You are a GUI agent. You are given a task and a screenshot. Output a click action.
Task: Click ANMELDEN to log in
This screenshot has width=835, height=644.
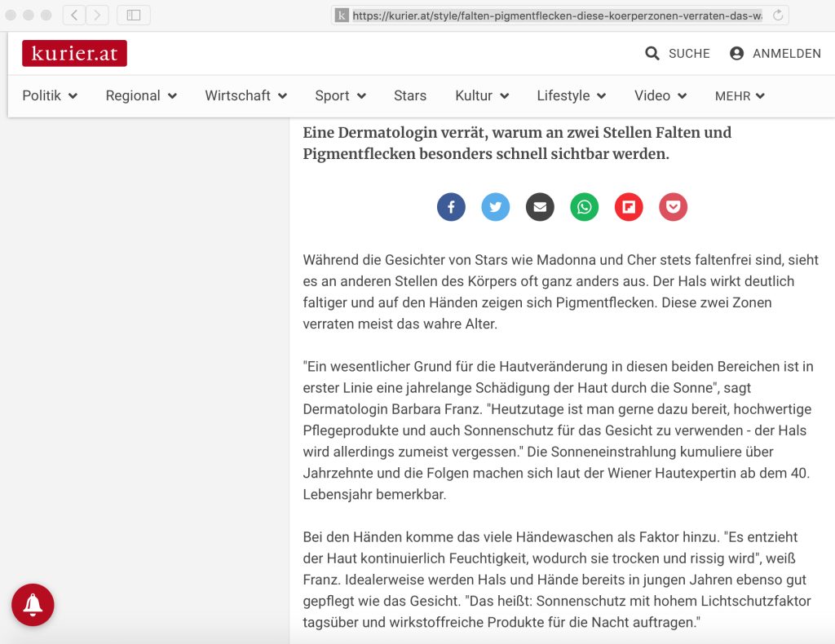pos(775,54)
